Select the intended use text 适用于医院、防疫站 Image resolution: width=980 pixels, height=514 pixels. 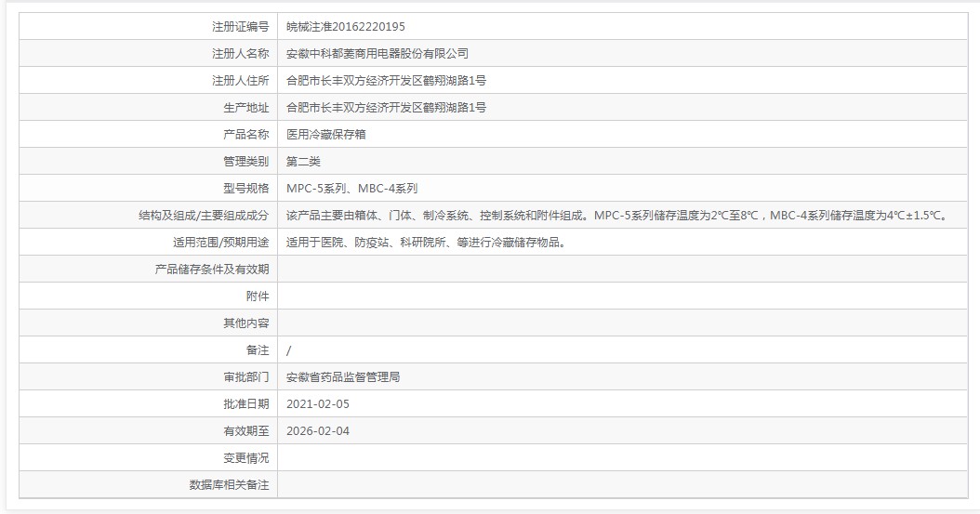(425, 243)
